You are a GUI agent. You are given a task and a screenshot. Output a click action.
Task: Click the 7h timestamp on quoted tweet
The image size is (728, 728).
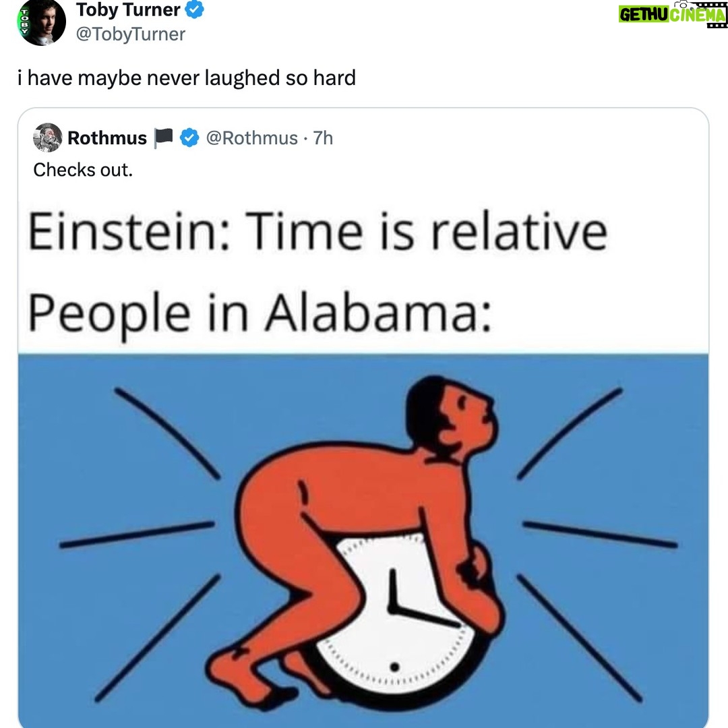(x=324, y=138)
